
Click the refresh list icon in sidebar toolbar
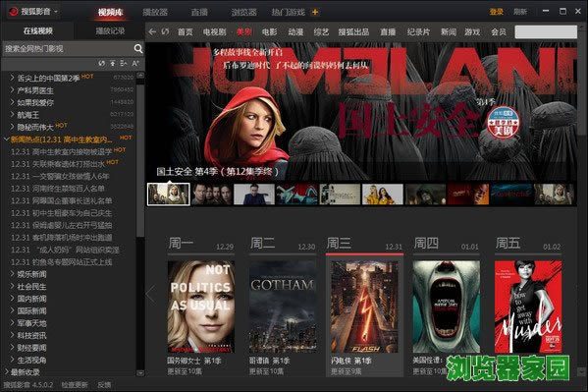pyautogui.click(x=102, y=64)
